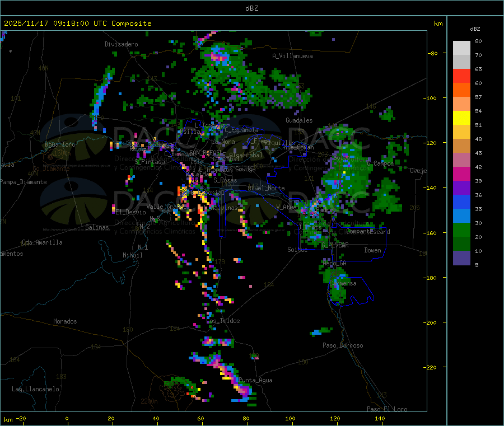Click the Guadales place label

tap(299, 120)
